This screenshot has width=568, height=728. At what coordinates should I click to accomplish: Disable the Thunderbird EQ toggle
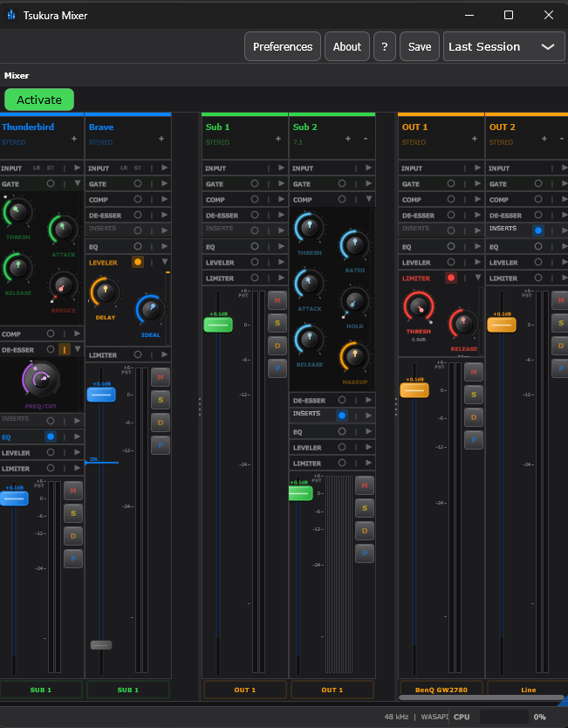pyautogui.click(x=51, y=436)
